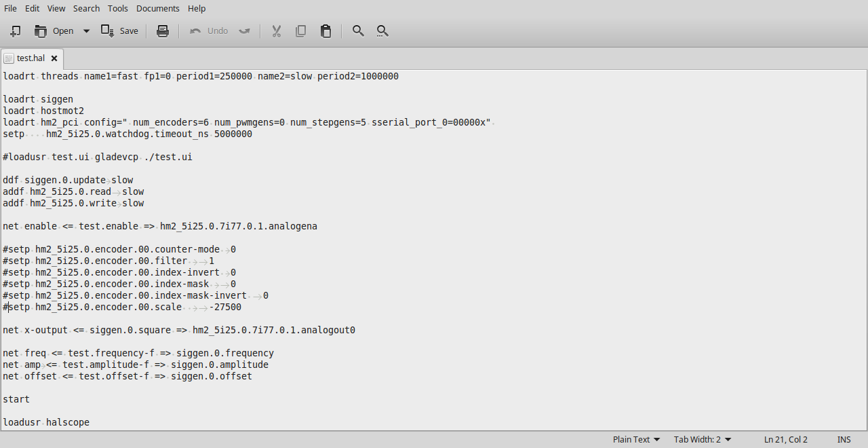Click the line 'loadrt hostmot2'
This screenshot has height=448, width=868.
pos(43,111)
